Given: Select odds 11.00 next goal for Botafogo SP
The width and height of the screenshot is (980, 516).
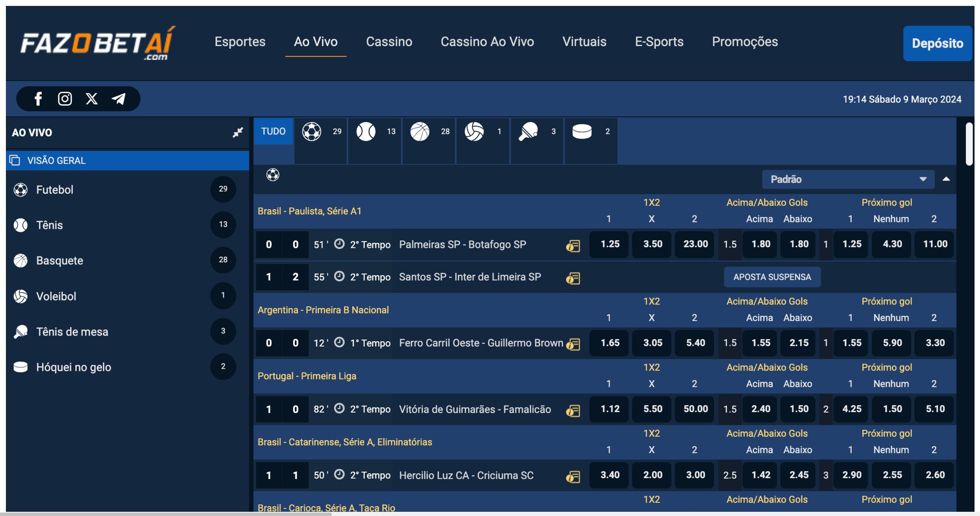Looking at the screenshot, I should pos(935,244).
